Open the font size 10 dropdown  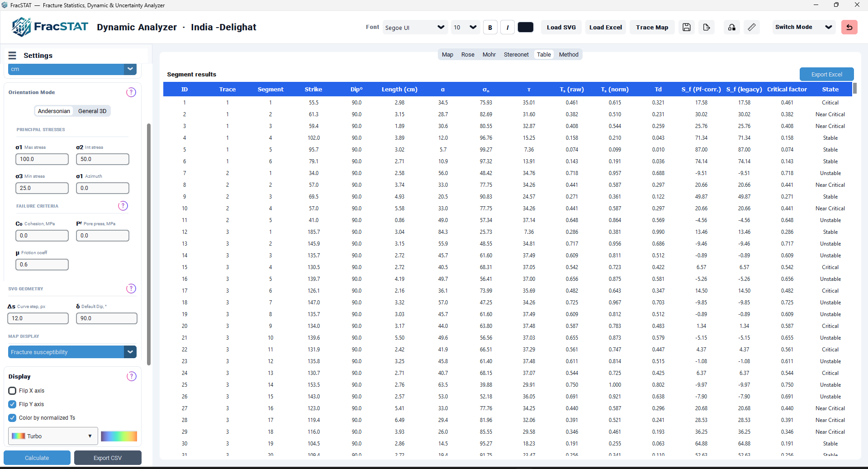coord(465,28)
